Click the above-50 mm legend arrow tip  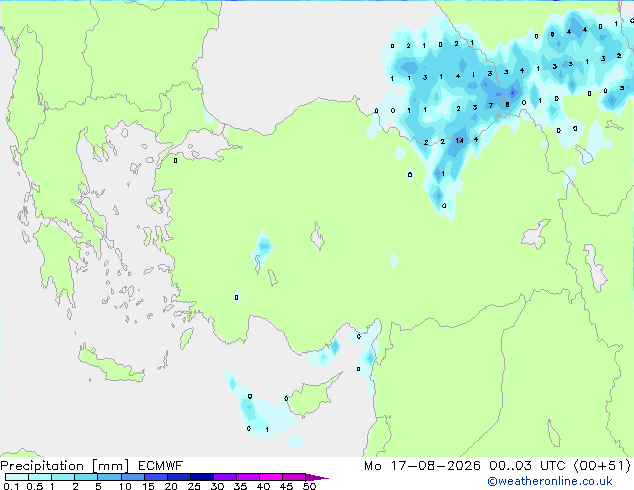tap(317, 477)
